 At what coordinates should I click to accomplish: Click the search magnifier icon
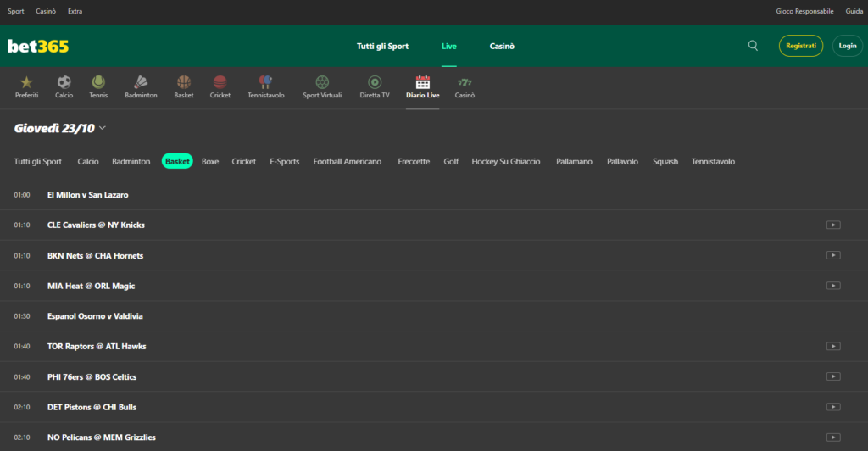point(753,46)
